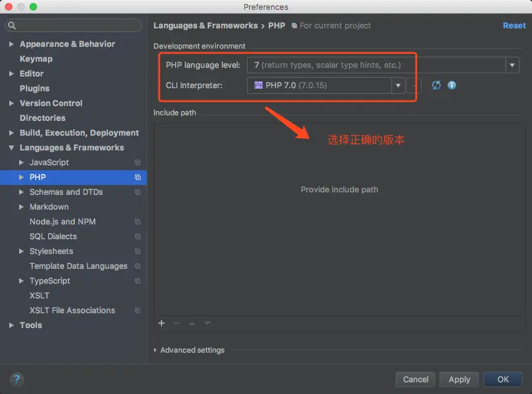Image resolution: width=532 pixels, height=394 pixels.
Task: Select Plugins in the settings sidebar
Action: coord(35,88)
